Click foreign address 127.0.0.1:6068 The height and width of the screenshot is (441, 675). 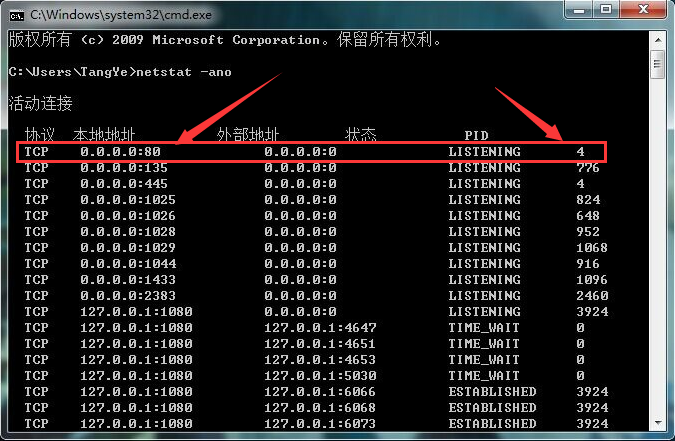click(x=320, y=408)
